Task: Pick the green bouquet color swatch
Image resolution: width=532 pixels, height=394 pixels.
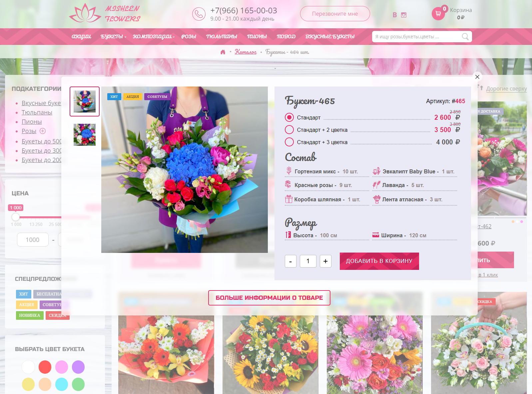Action: (78, 384)
